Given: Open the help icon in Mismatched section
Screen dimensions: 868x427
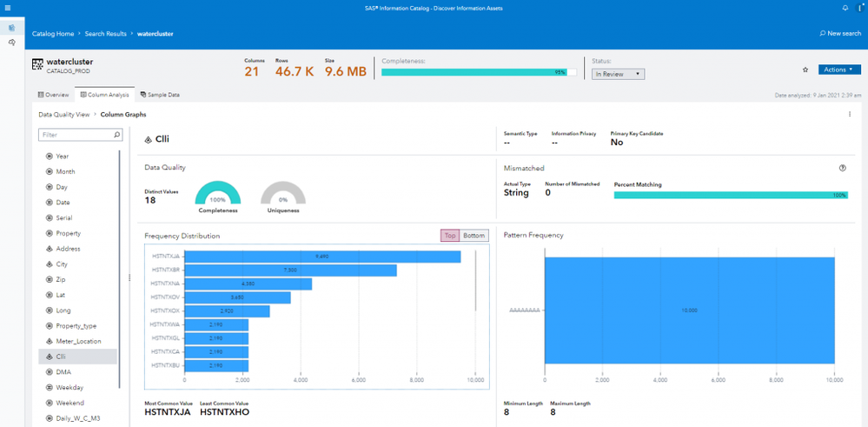Looking at the screenshot, I should (x=843, y=168).
